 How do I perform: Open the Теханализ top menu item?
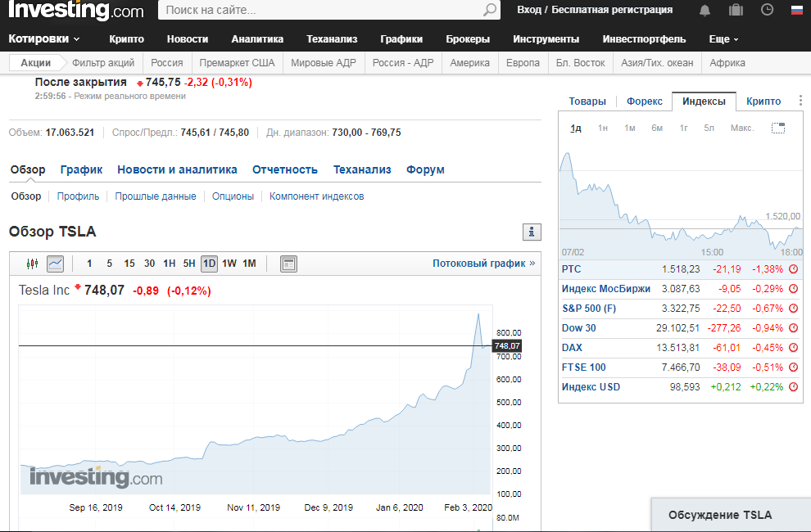click(x=332, y=39)
